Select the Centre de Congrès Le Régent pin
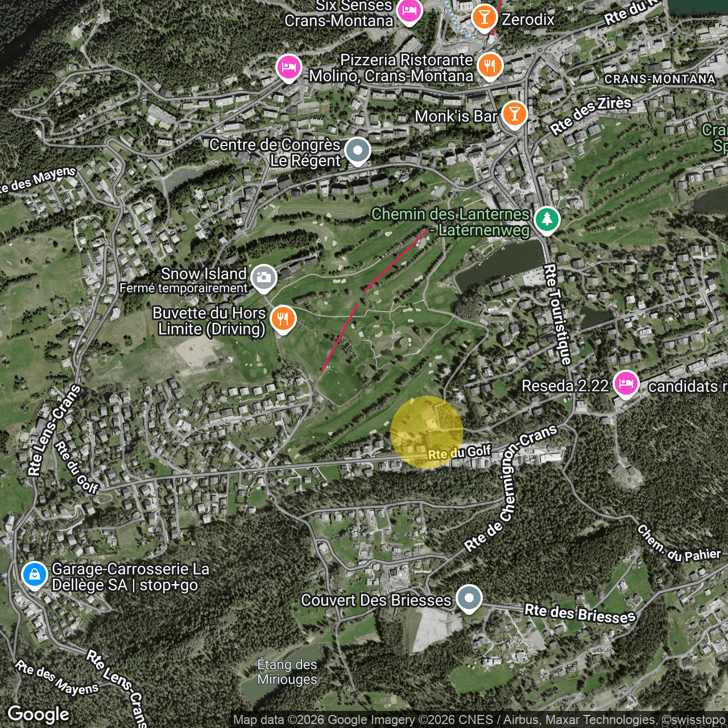The width and height of the screenshot is (728, 728). [358, 151]
